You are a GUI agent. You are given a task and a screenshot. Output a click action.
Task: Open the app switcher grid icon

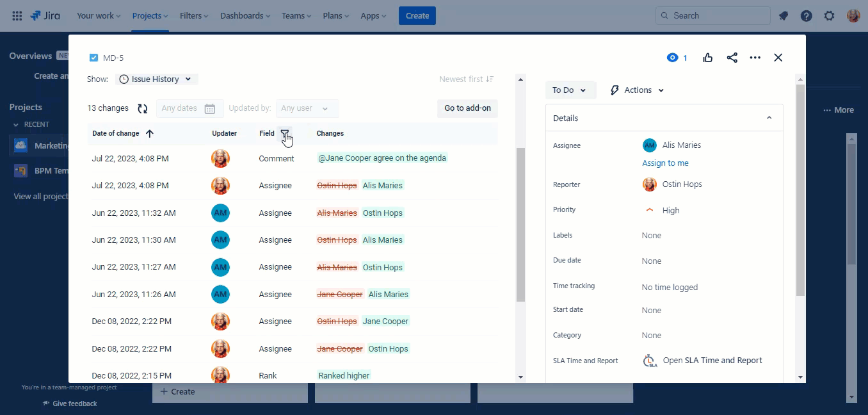point(17,15)
